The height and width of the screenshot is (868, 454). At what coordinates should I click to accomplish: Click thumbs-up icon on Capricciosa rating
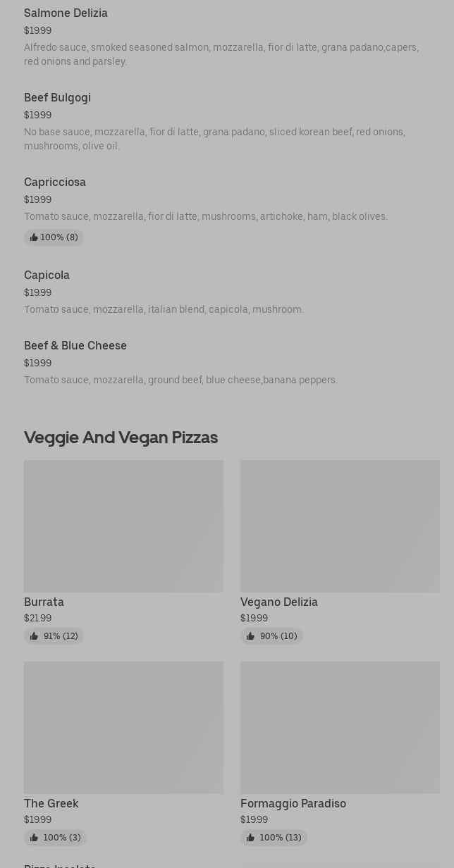pyautogui.click(x=34, y=237)
